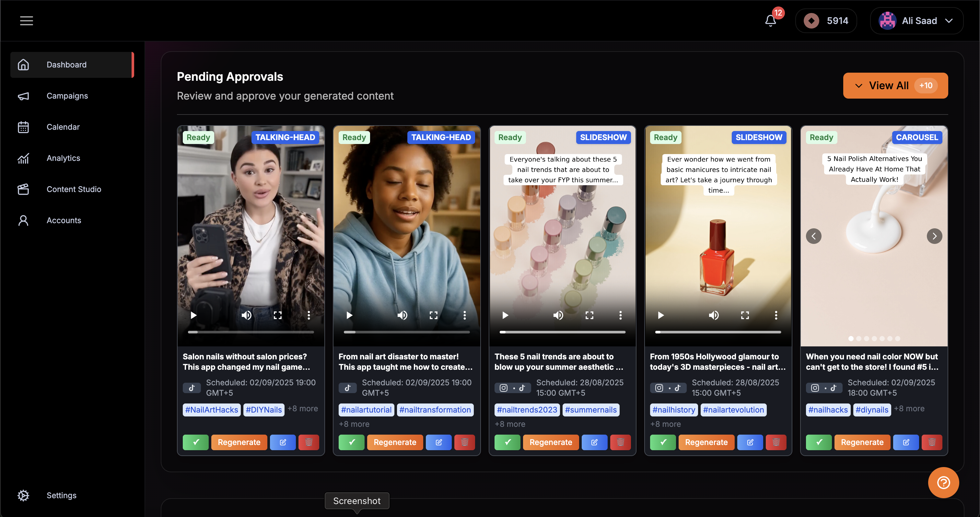Go to Campaigns in the sidebar

click(x=67, y=96)
